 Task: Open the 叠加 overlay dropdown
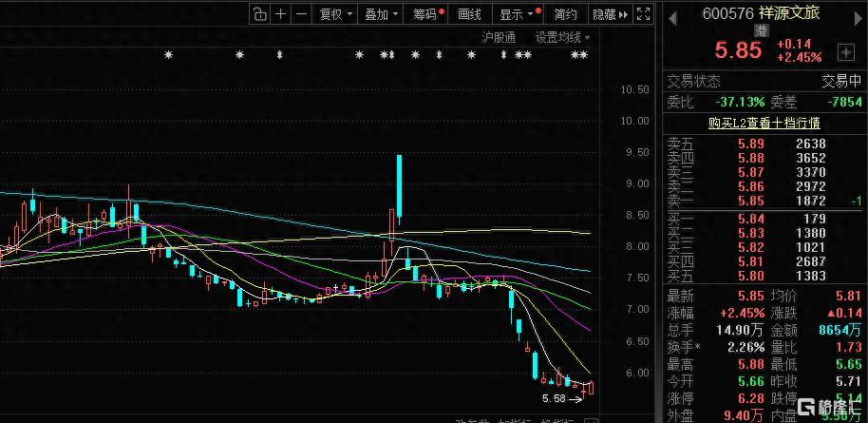pos(381,14)
